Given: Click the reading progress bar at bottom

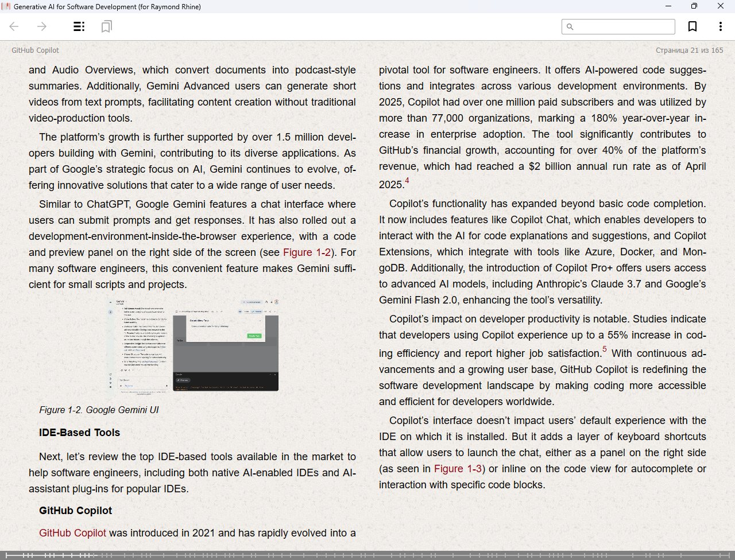Looking at the screenshot, I should 367,555.
